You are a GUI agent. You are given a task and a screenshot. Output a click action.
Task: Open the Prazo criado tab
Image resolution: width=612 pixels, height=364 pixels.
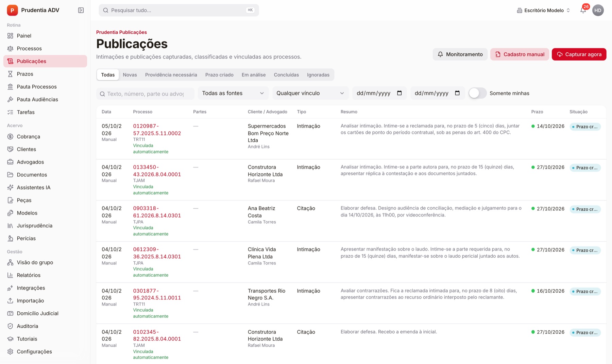point(219,75)
